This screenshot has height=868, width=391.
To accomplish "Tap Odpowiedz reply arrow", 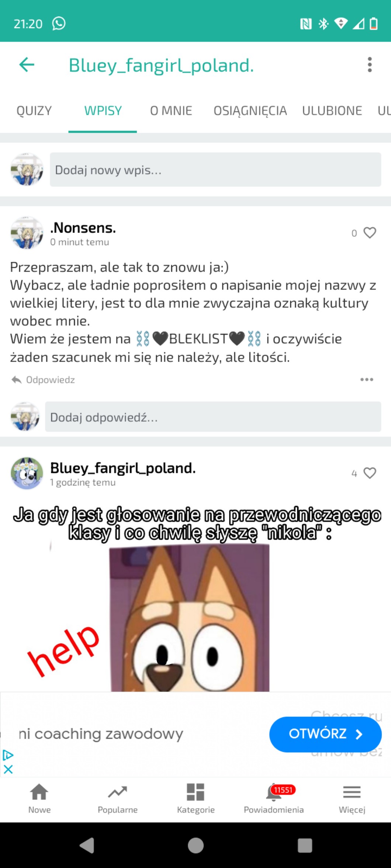I will pos(17,380).
